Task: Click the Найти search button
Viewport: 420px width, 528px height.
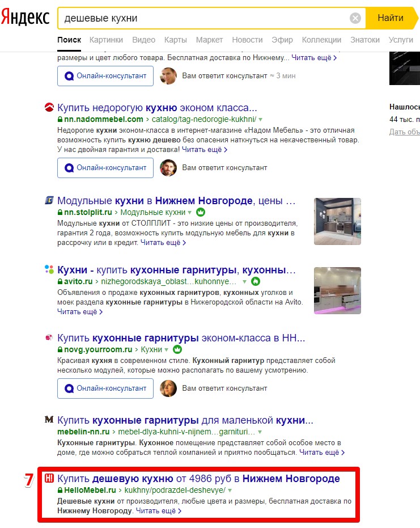Action: (392, 18)
